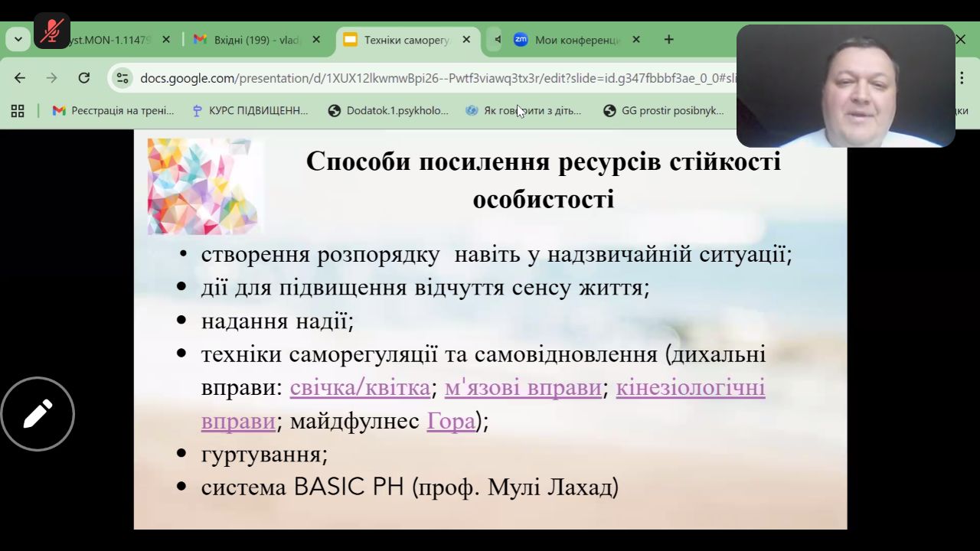Open the м'язові вправи link
Screen dimensions: 980x551
tap(523, 388)
